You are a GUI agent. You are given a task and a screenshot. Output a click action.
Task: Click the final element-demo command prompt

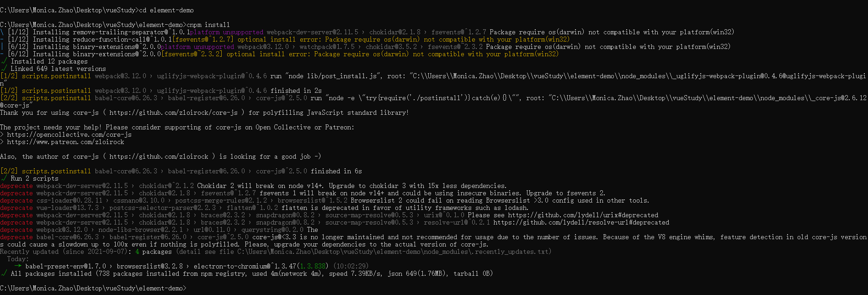tap(93, 288)
